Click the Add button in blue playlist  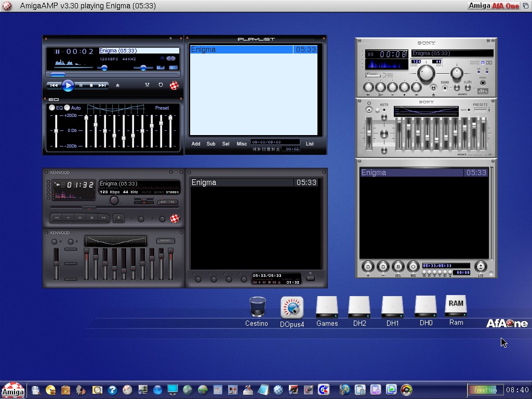(x=196, y=144)
